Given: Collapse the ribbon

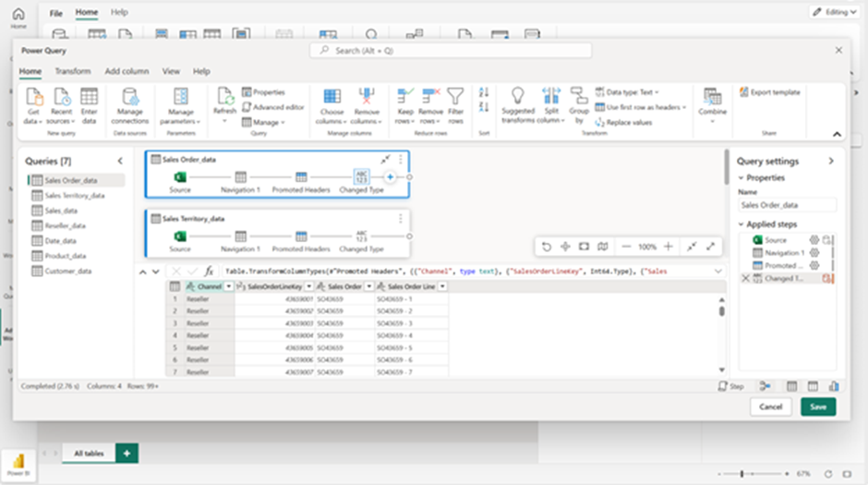Looking at the screenshot, I should pyautogui.click(x=837, y=134).
